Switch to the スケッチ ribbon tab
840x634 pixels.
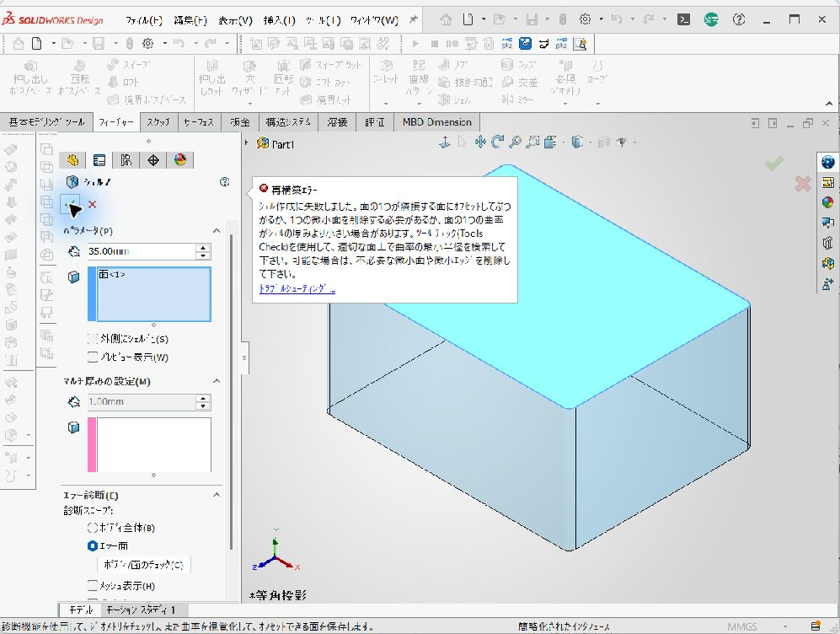158,122
